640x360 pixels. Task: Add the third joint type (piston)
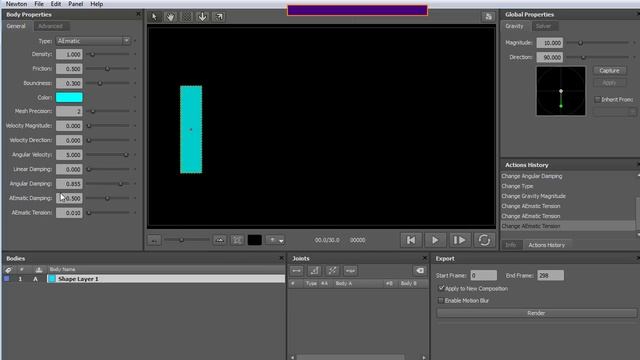pos(332,271)
